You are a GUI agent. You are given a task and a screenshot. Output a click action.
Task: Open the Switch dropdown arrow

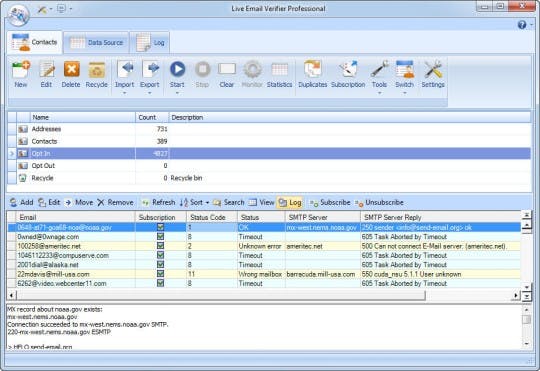point(405,93)
